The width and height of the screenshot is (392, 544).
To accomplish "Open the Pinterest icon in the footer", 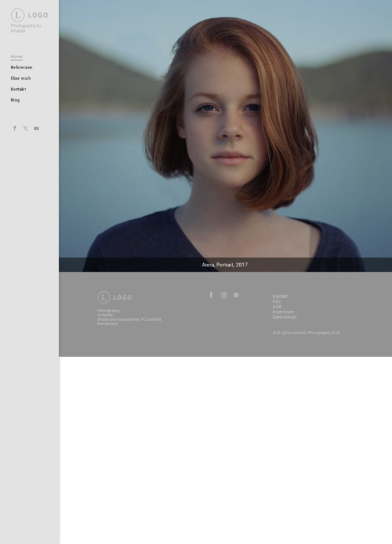I will pyautogui.click(x=236, y=295).
